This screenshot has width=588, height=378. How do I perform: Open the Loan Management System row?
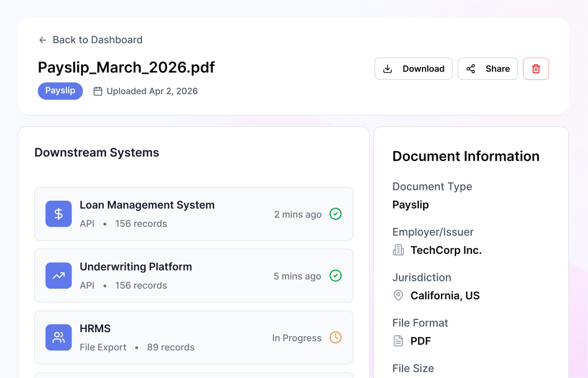point(194,214)
